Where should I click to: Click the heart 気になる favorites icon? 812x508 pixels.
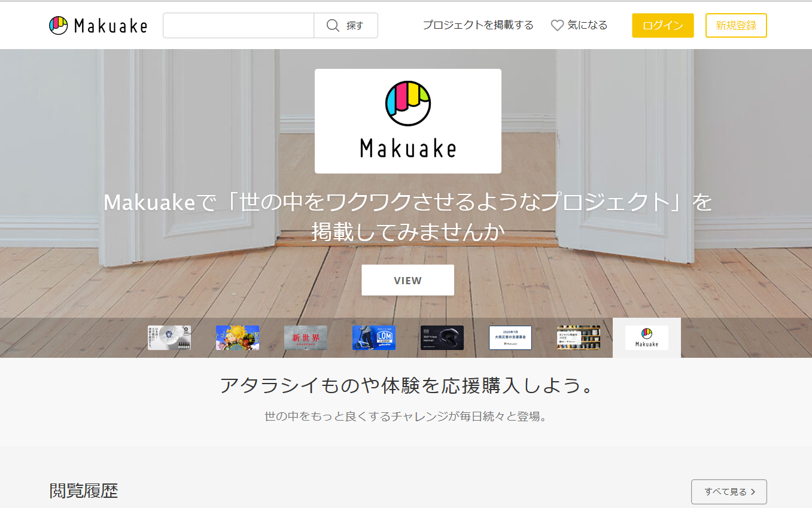(557, 26)
